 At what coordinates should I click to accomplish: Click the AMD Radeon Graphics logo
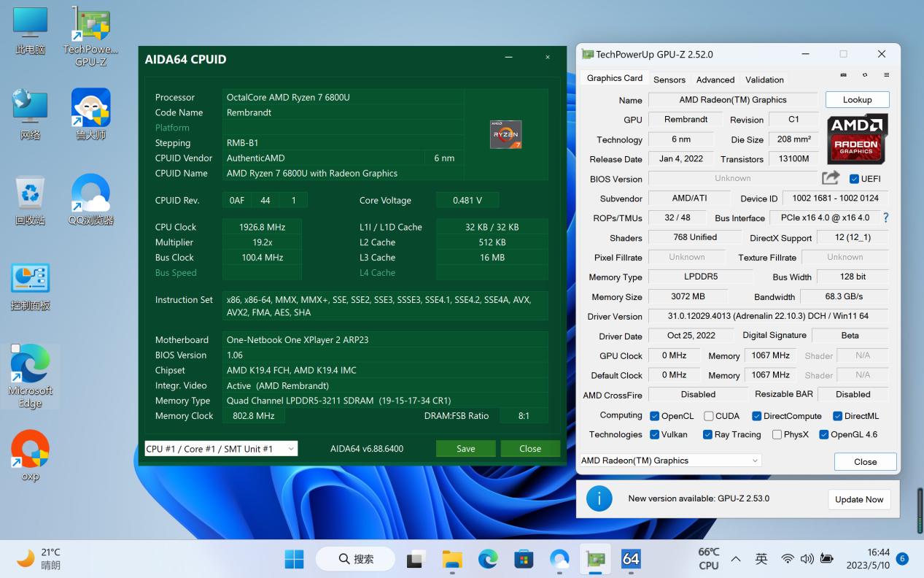click(857, 139)
